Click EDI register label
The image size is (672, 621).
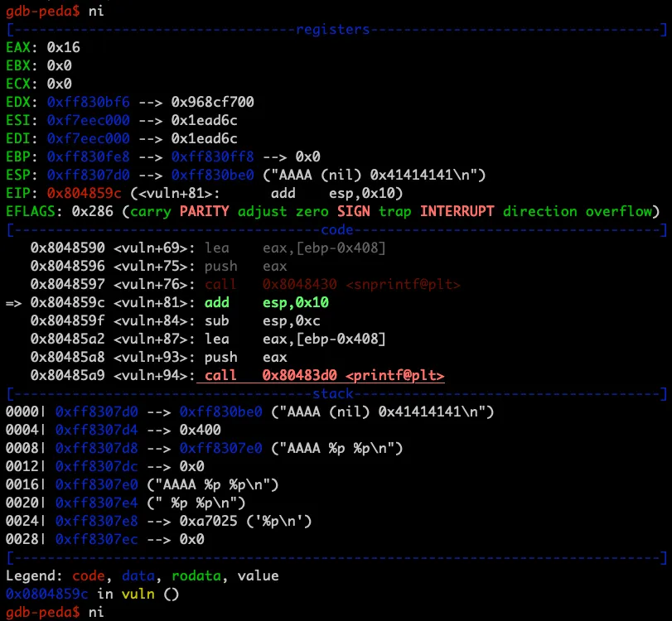pos(18,138)
